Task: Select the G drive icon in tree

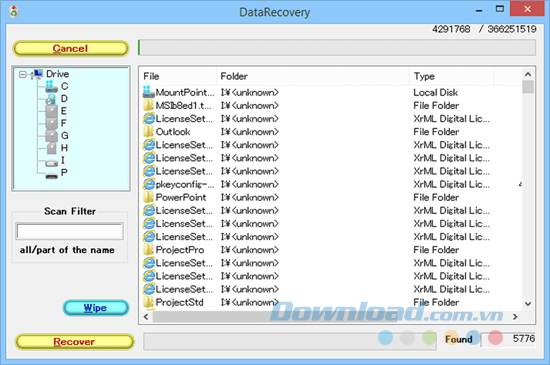Action: [52, 136]
